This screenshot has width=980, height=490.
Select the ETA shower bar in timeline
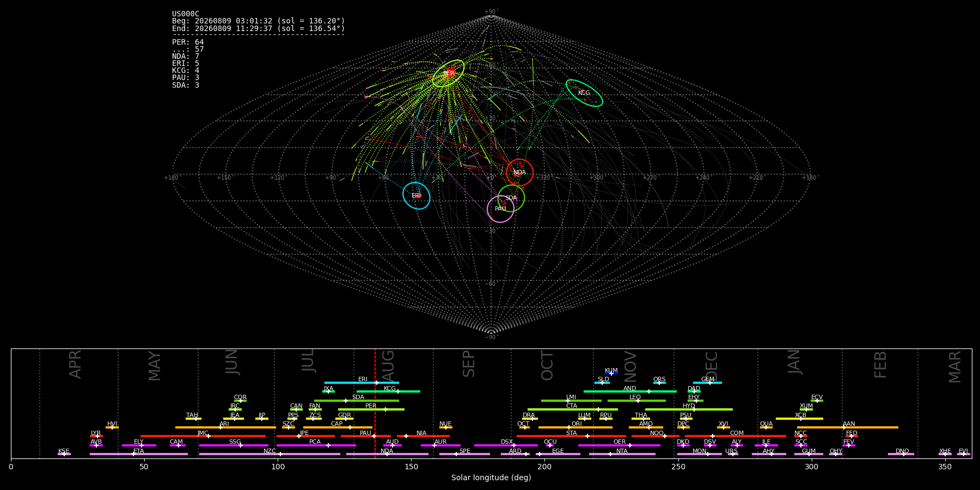click(139, 454)
